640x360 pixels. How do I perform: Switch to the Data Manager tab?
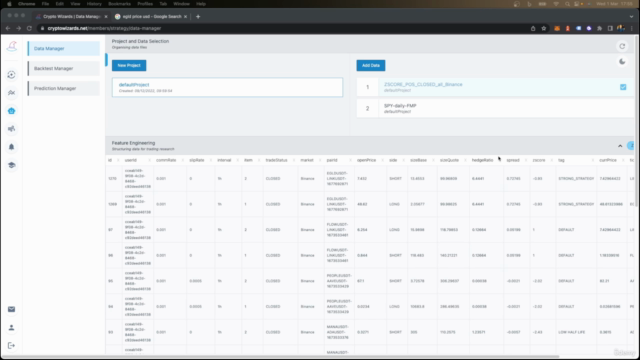pos(64,48)
